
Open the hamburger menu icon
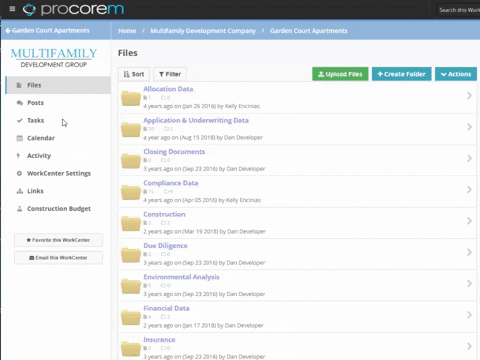coord(12,9)
